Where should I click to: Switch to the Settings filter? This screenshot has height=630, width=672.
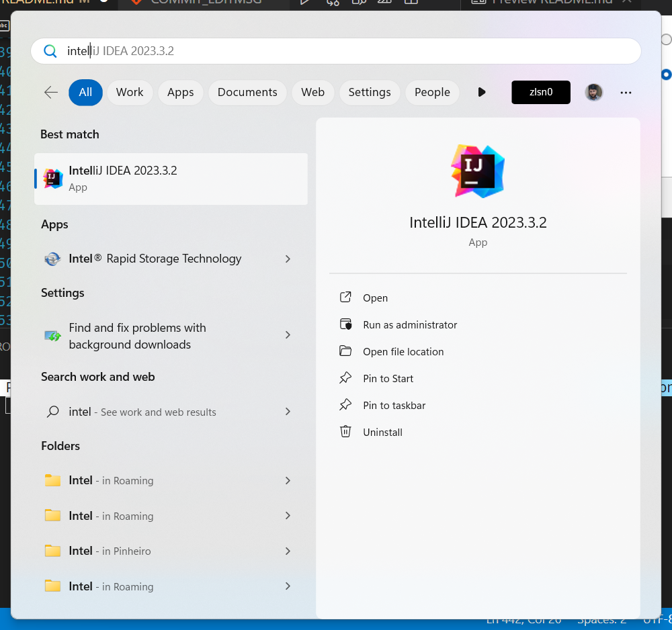(370, 92)
